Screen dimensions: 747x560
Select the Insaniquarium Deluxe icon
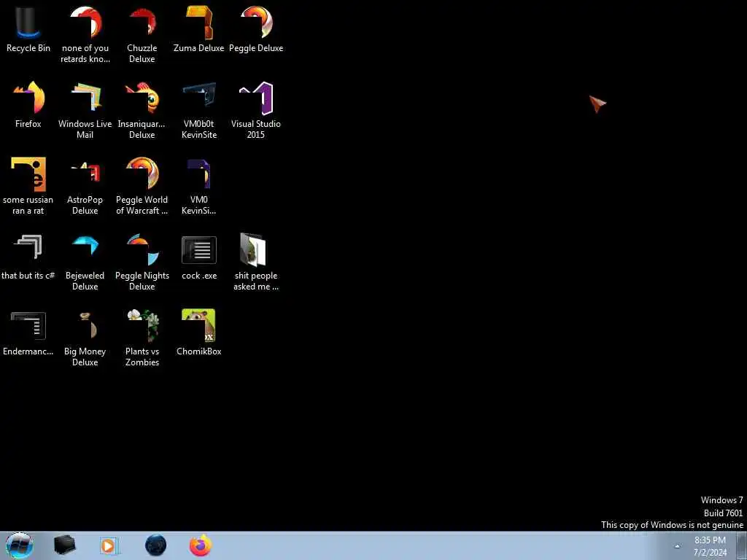[x=142, y=111]
